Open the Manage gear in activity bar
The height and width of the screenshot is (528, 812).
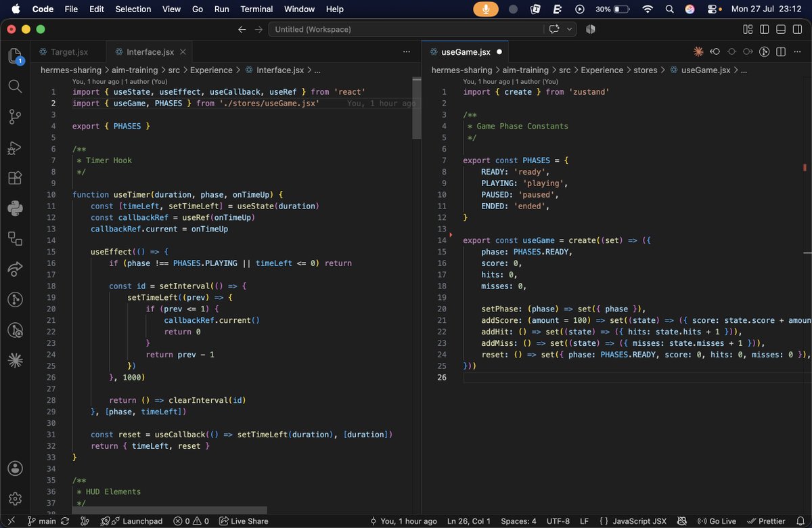tap(15, 499)
